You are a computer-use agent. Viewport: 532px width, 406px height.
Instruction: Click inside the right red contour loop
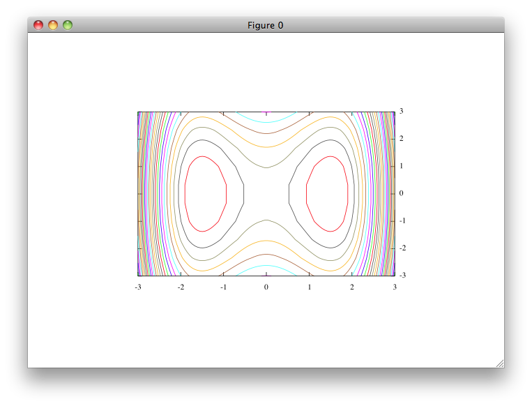(326, 193)
